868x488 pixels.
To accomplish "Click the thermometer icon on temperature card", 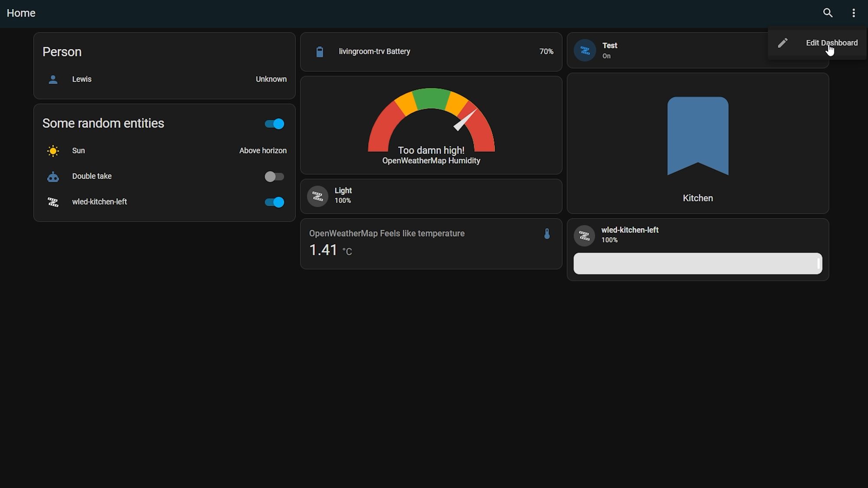I will [547, 233].
